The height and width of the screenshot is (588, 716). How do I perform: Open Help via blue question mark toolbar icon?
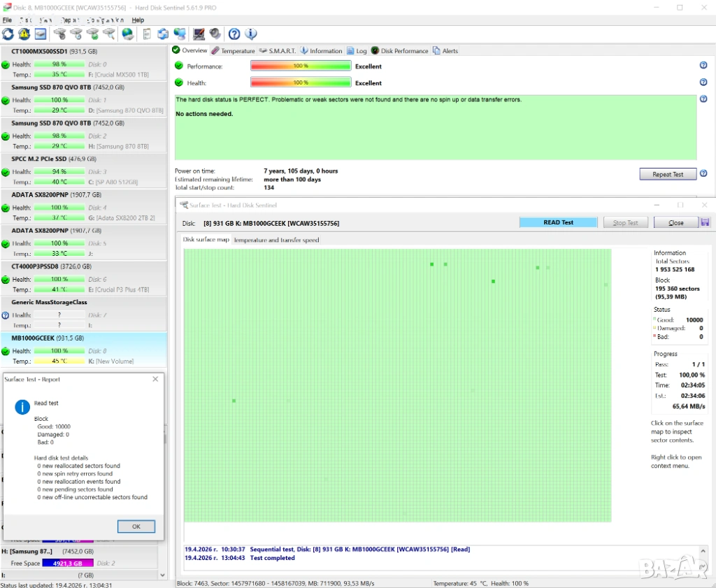pos(234,34)
